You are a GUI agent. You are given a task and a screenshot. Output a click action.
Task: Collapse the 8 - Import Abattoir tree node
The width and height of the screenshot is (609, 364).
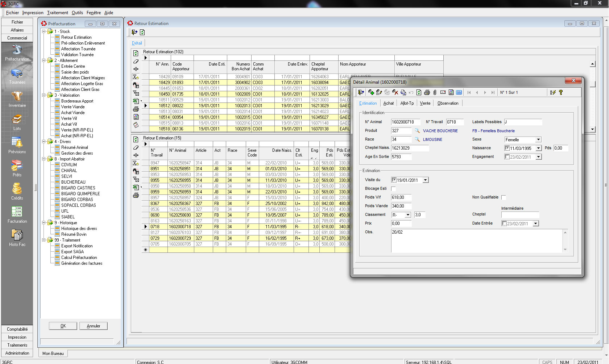pos(44,159)
